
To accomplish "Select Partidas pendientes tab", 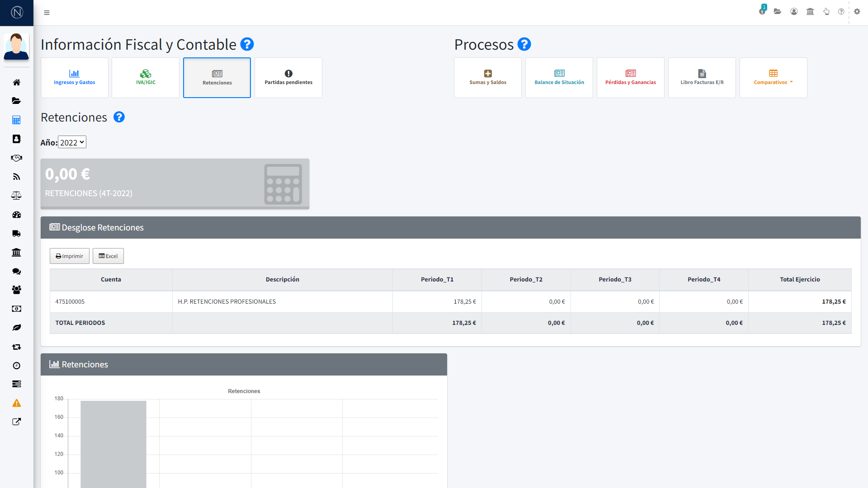I will pos(288,78).
